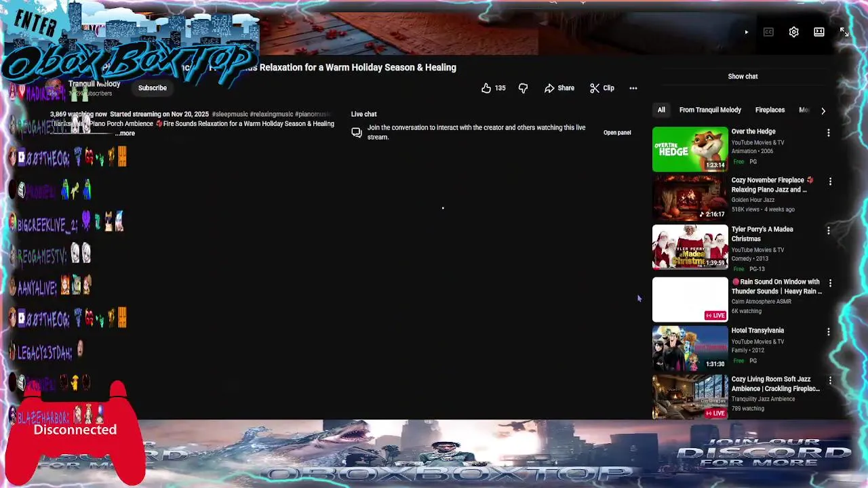Click the thumbs down dislike icon
868x488 pixels.
523,88
